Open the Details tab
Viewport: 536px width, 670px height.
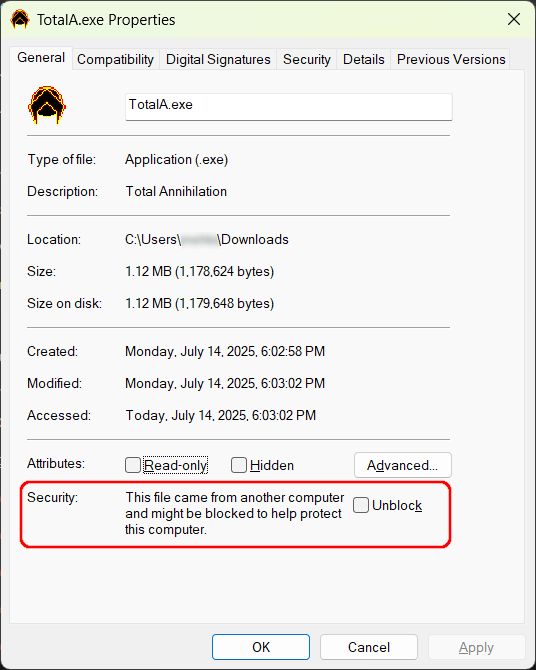[364, 59]
